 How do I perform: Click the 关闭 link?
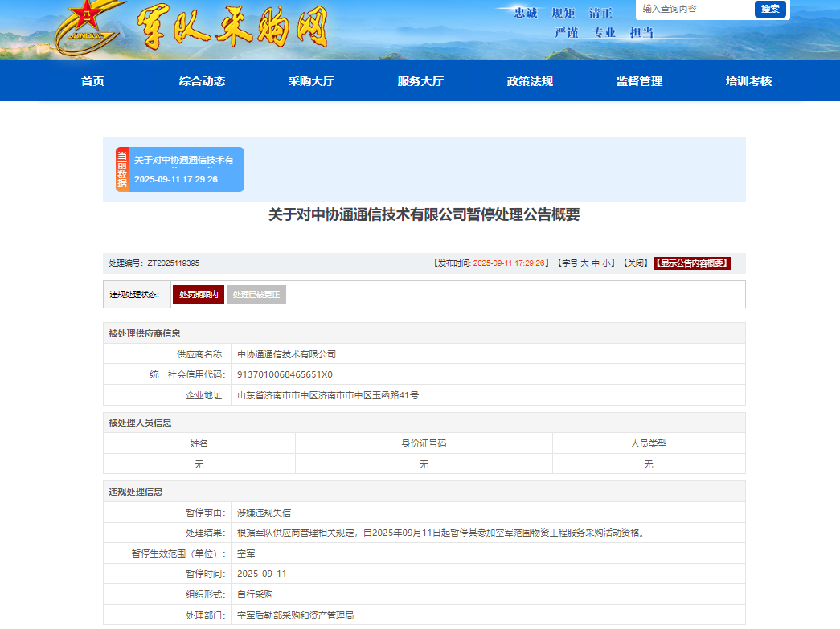click(636, 263)
